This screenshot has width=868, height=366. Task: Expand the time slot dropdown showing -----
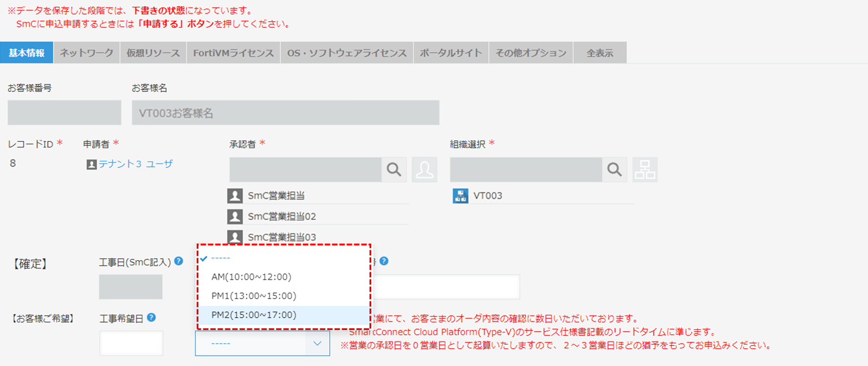[x=263, y=343]
